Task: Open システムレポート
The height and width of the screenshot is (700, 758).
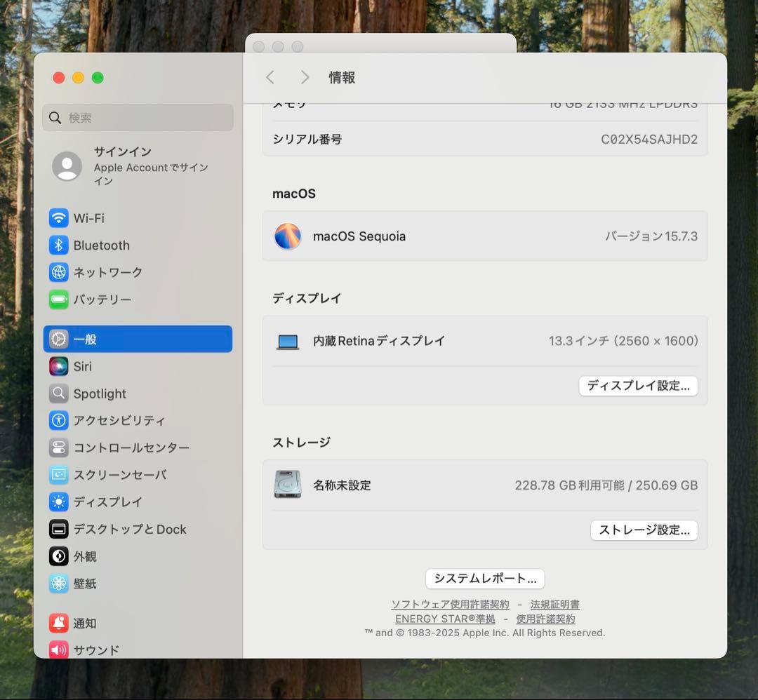Action: pos(484,579)
